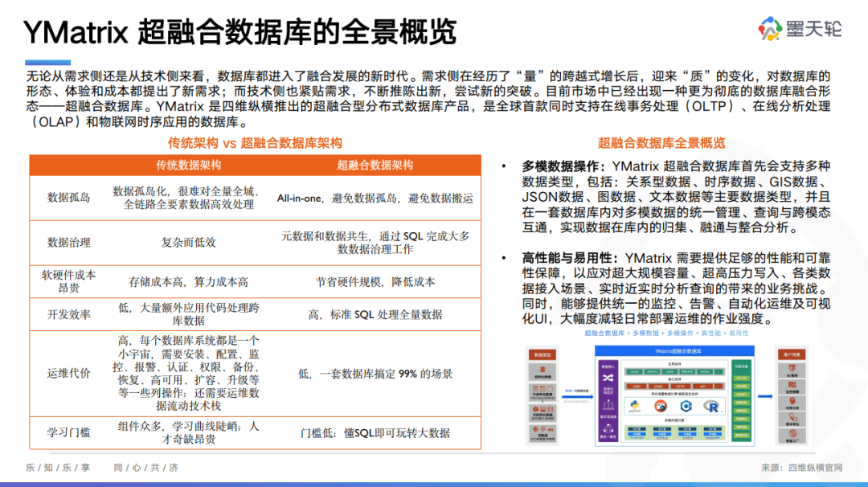This screenshot has height=487, width=868.
Task: Click the shuffle arrows icon in purple column
Action: coord(608,378)
